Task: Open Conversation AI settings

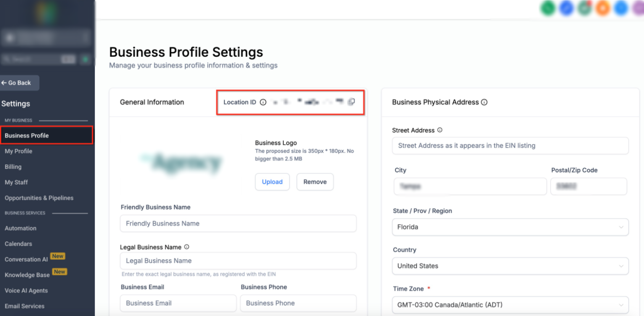Action: click(26, 259)
